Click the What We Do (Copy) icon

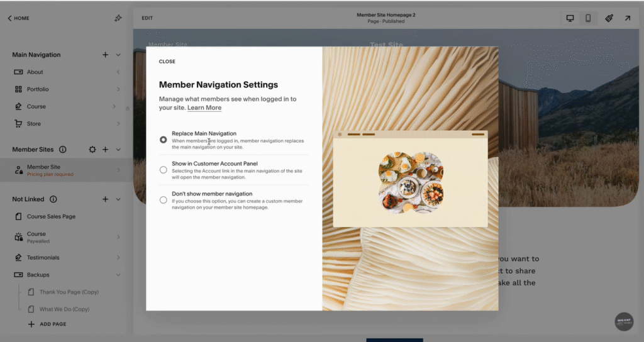click(31, 309)
